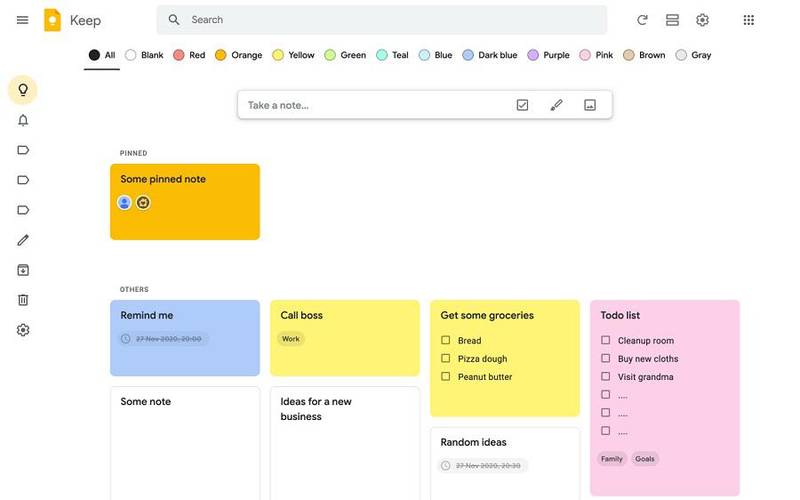Open the Todo list note title
The image size is (800, 500).
(620, 315)
